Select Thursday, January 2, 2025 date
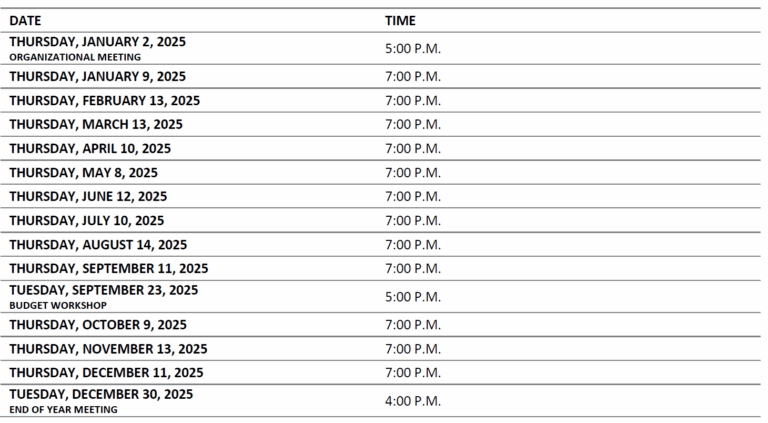The height and width of the screenshot is (423, 768). [97, 42]
